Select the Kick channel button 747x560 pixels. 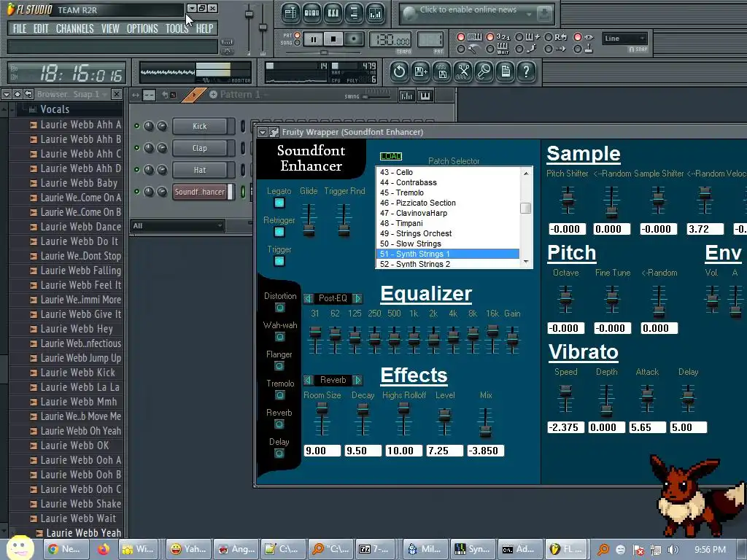[200, 126]
